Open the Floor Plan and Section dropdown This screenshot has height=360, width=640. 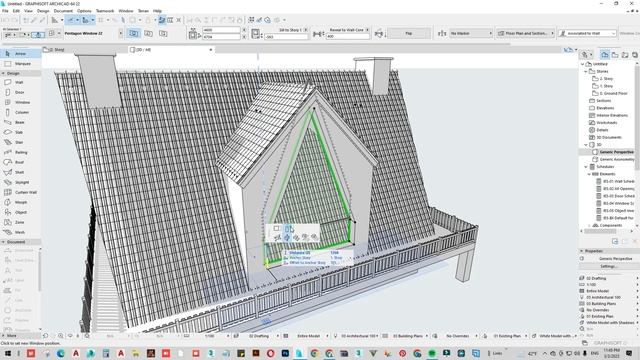pos(526,33)
